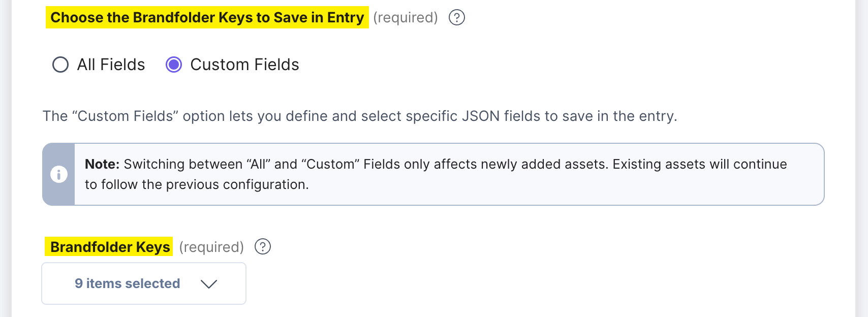Click the 'All Fields' text label
This screenshot has width=868, height=317.
pos(110,65)
